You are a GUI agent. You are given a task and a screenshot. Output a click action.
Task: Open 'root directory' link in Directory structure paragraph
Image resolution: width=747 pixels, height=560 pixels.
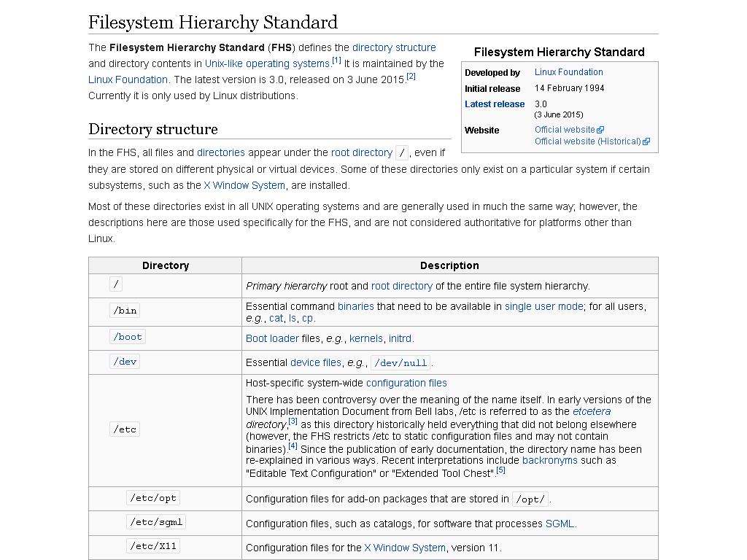(x=362, y=153)
